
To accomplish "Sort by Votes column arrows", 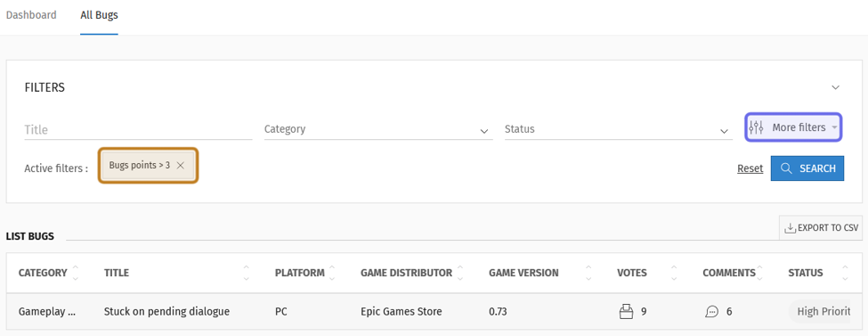I will click(x=674, y=272).
